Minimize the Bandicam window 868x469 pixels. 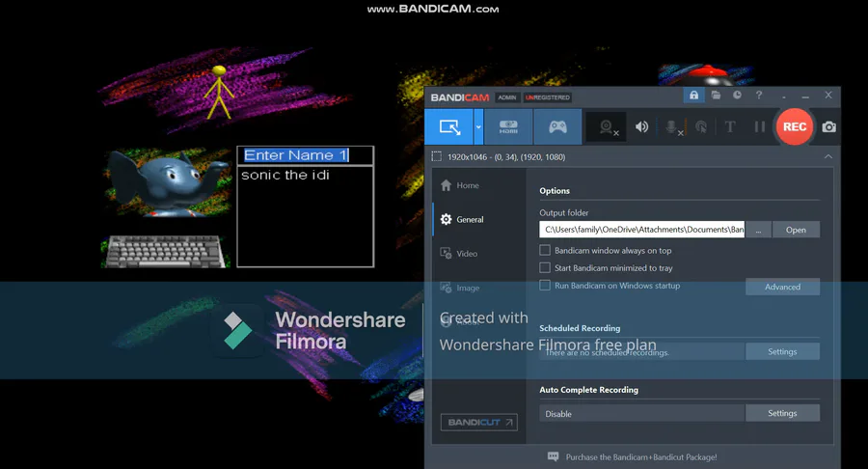(x=805, y=96)
